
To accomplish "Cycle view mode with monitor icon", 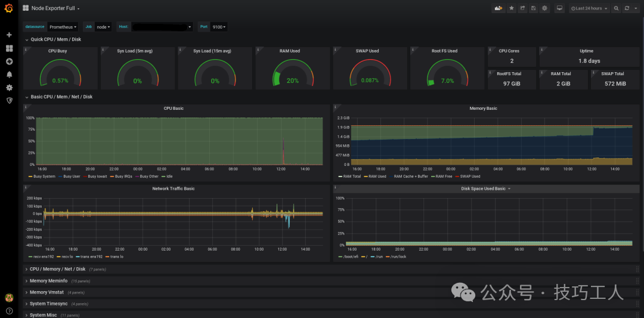I will point(559,8).
